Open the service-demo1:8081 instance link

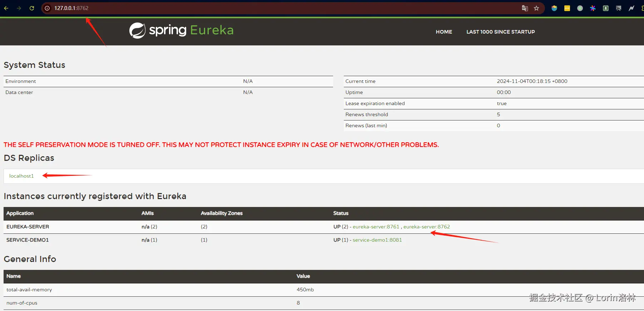pos(377,240)
